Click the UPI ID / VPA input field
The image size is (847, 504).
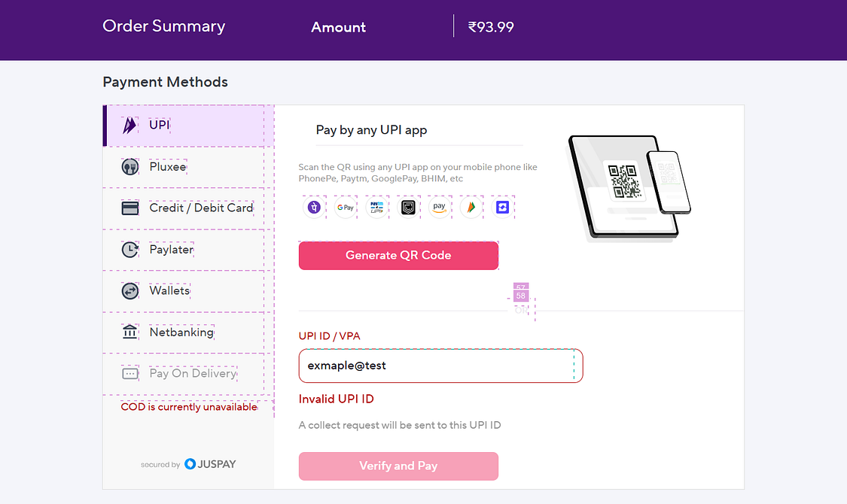[x=440, y=366]
